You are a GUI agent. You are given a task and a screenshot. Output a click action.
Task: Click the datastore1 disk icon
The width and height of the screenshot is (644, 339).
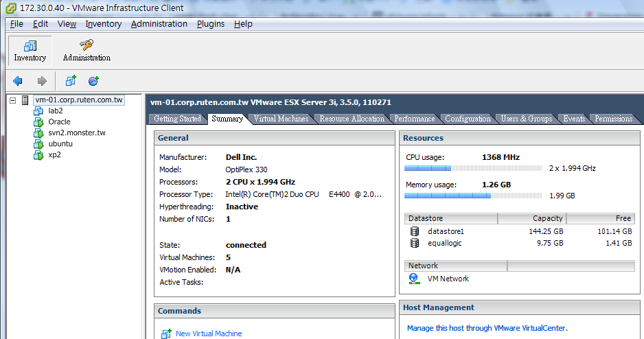pos(415,231)
